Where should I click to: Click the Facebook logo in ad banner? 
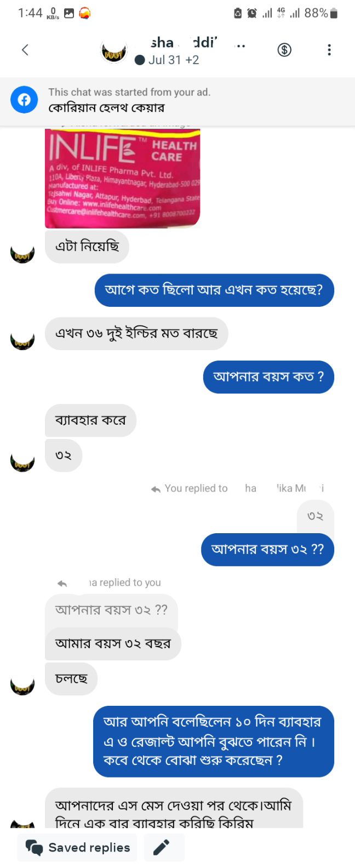[x=24, y=100]
